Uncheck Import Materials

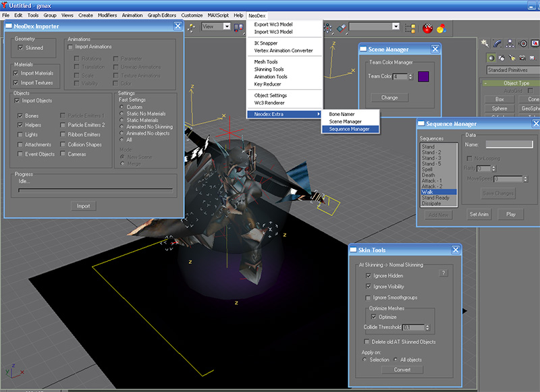coord(16,73)
